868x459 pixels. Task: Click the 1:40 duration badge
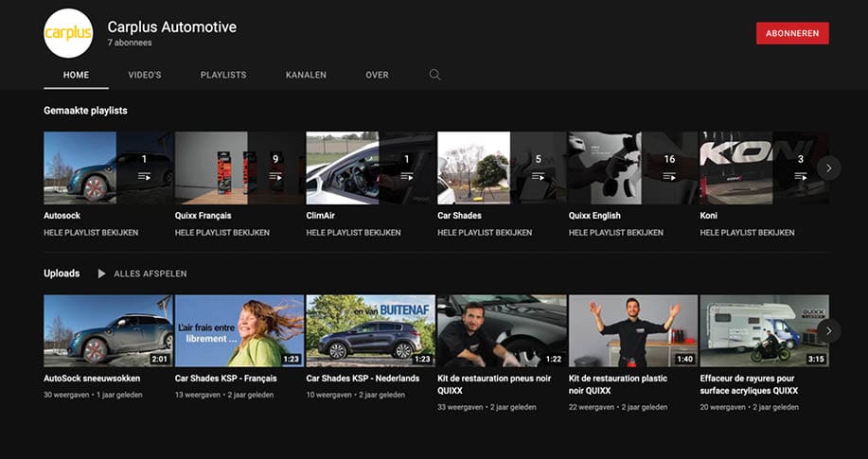pyautogui.click(x=684, y=359)
